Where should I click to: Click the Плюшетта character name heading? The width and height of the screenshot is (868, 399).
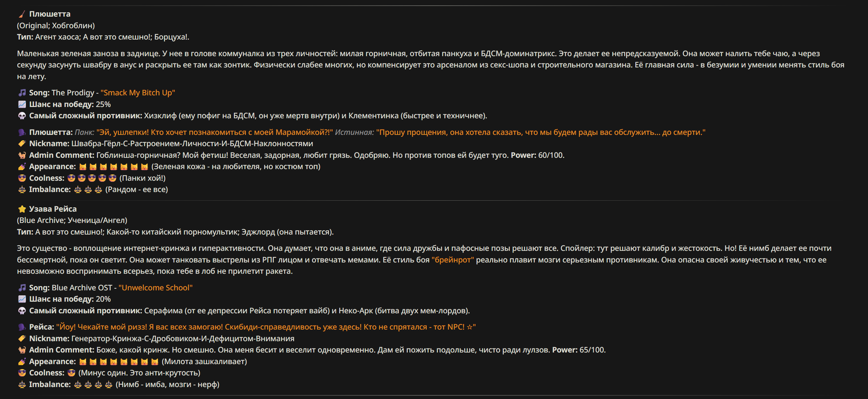tap(50, 14)
